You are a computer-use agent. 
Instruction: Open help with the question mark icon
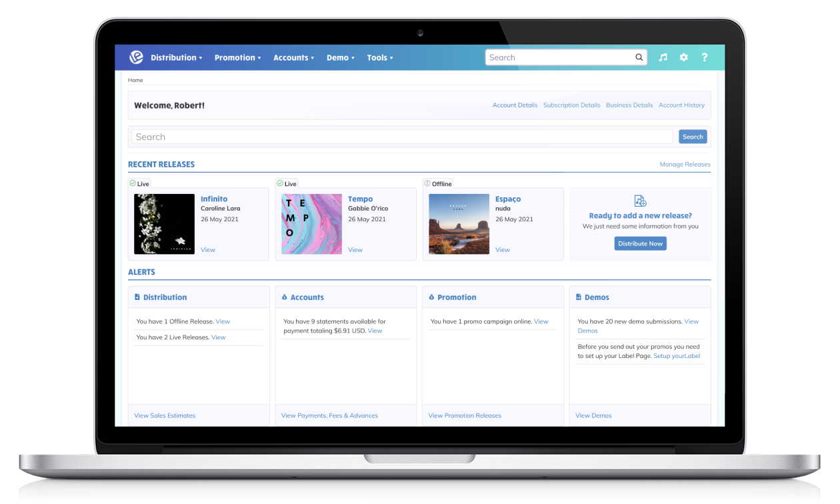click(x=704, y=57)
